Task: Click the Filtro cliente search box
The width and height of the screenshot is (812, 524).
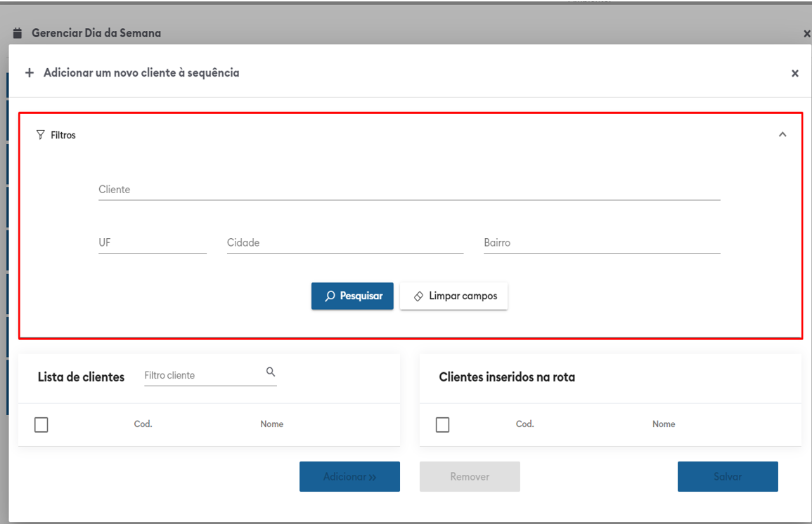Action: pyautogui.click(x=202, y=375)
